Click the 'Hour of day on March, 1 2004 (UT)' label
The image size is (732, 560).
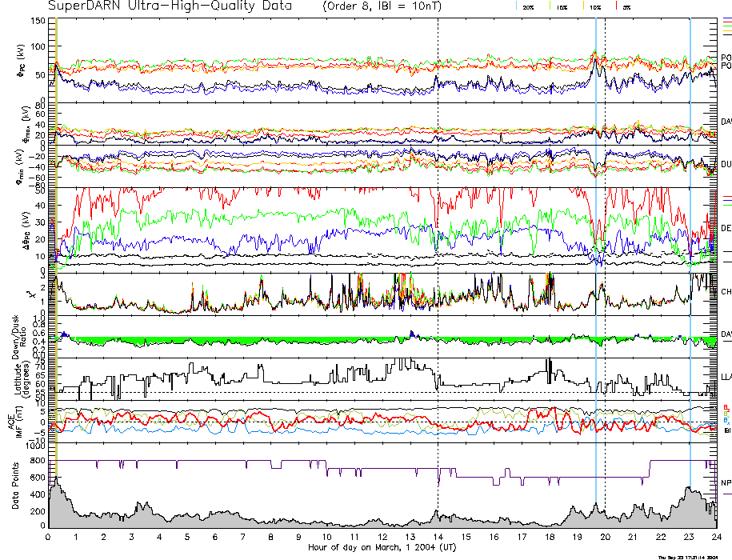(382, 547)
